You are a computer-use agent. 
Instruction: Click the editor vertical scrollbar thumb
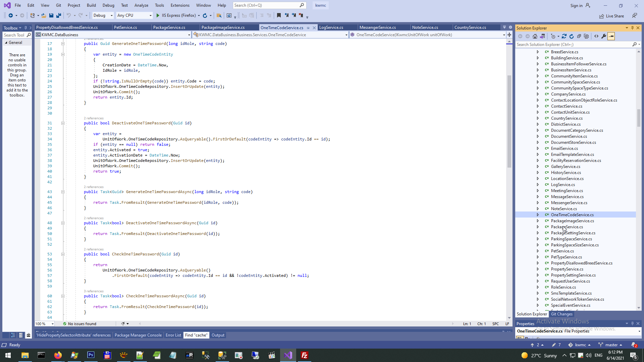tap(509, 121)
